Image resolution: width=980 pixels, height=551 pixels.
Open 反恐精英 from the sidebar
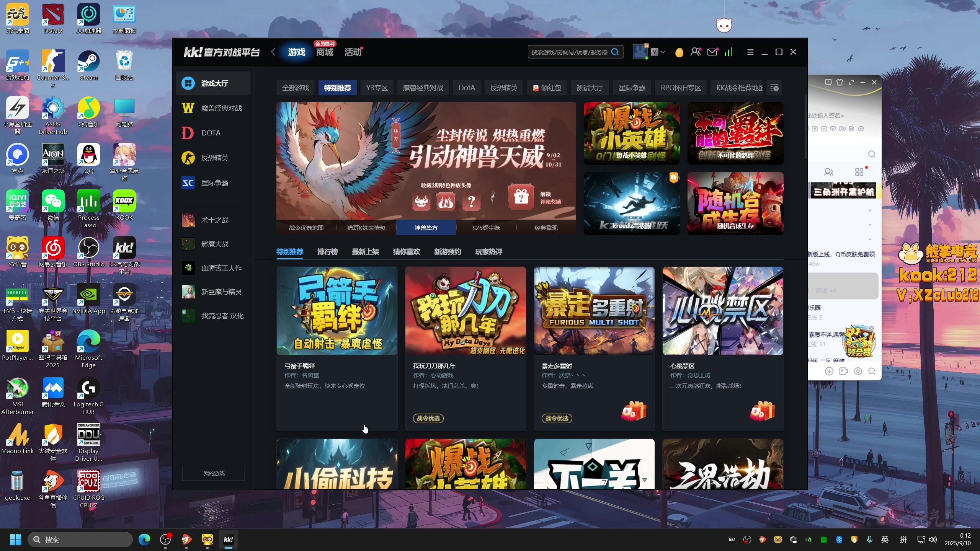tap(213, 158)
